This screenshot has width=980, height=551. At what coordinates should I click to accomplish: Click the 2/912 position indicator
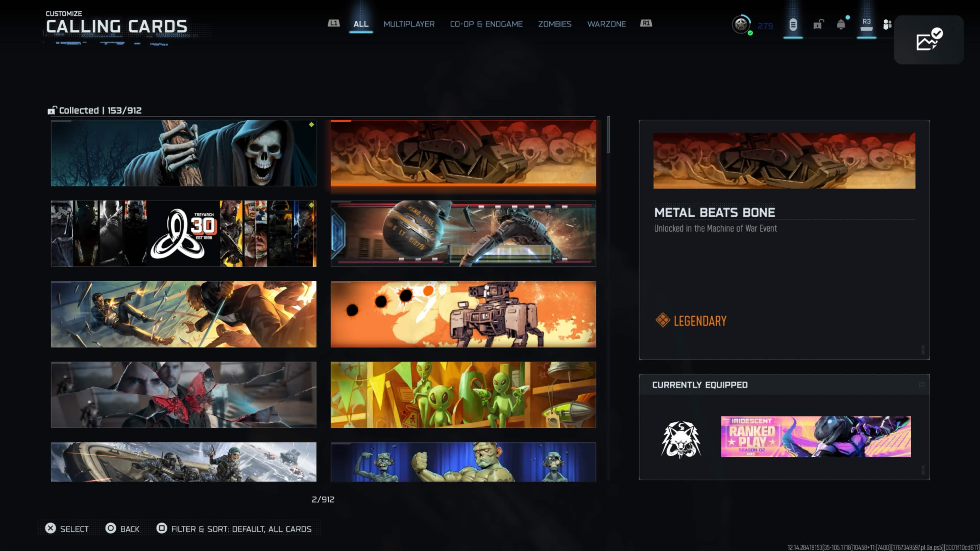(x=323, y=499)
